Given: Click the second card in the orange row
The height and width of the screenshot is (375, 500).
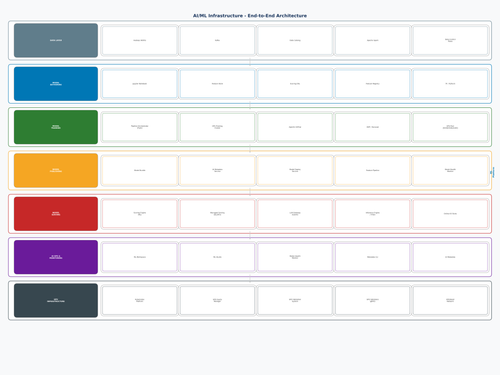Looking at the screenshot, I should coord(217,170).
